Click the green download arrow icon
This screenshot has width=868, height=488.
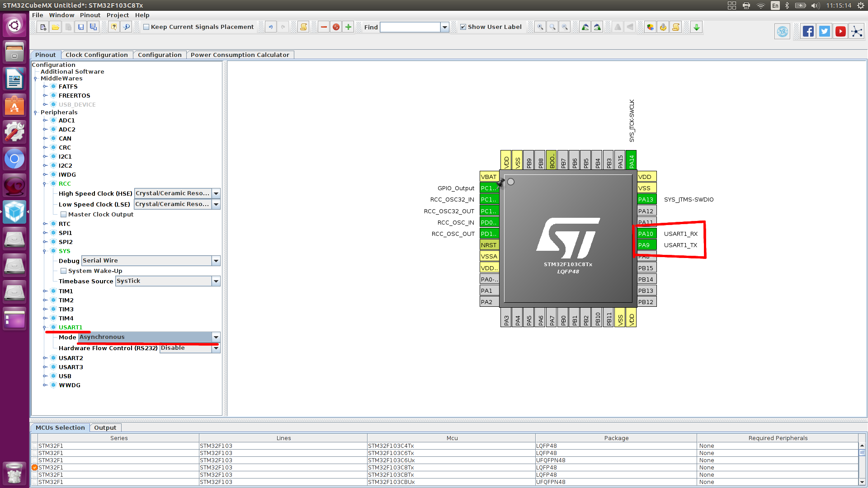click(697, 27)
